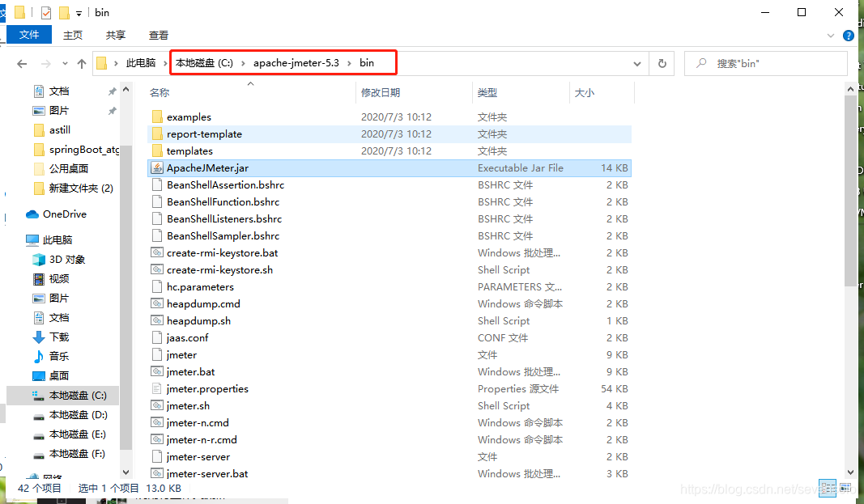Image resolution: width=864 pixels, height=504 pixels.
Task: Click 此电脑 in the address breadcrumb
Action: [141, 63]
